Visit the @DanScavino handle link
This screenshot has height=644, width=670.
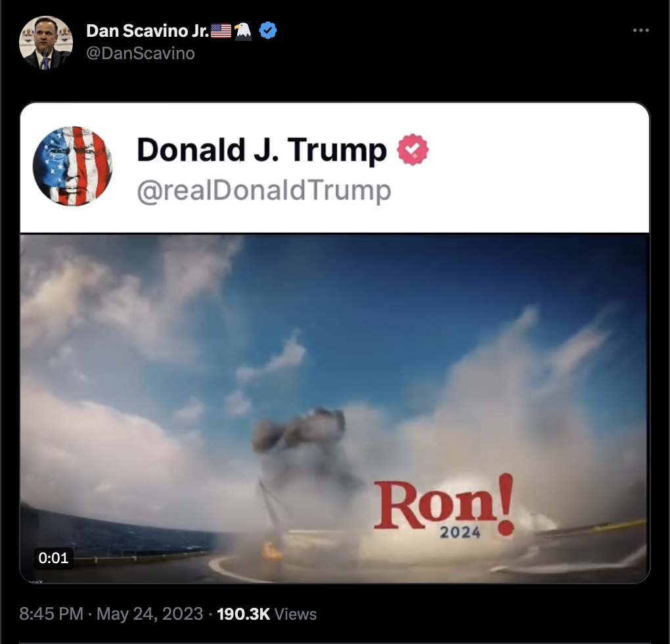(x=141, y=53)
